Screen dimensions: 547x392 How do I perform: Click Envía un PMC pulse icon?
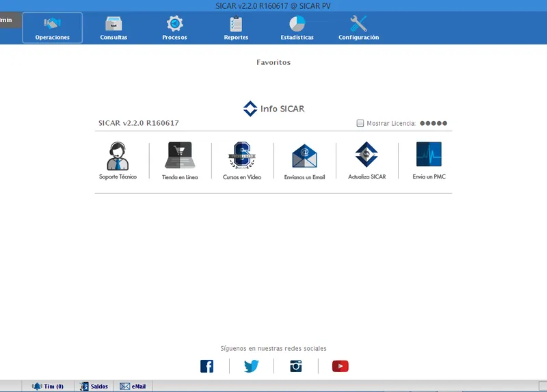[x=429, y=154]
